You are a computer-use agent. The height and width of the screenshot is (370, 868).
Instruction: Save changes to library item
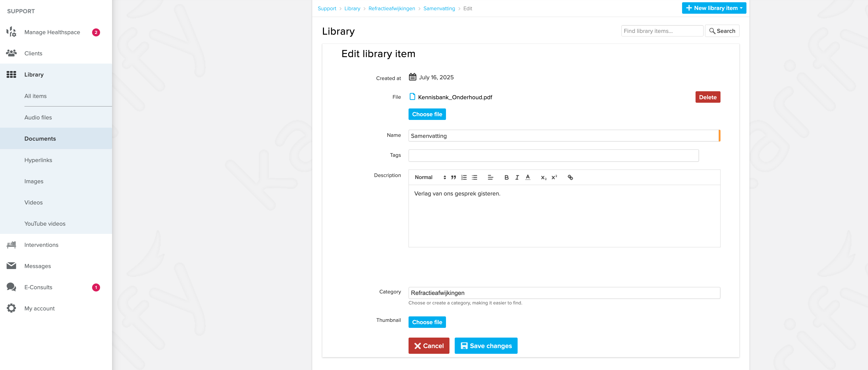point(486,346)
